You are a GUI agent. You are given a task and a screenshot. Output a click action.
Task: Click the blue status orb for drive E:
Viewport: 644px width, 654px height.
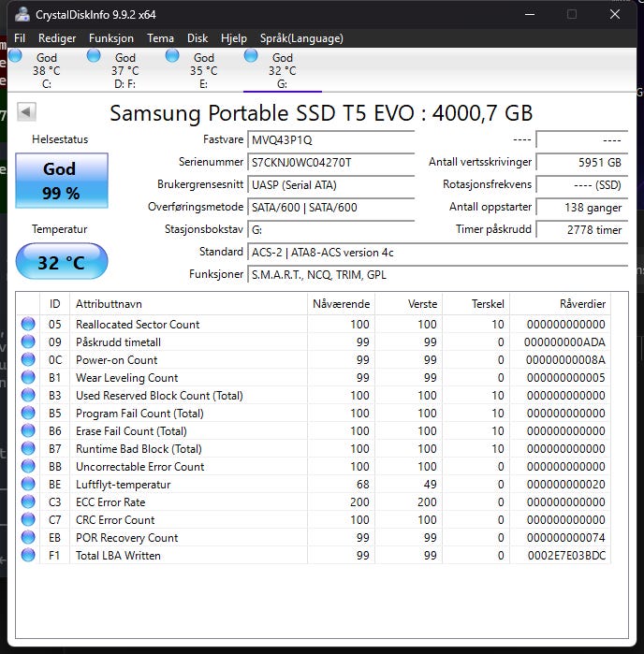coord(172,55)
